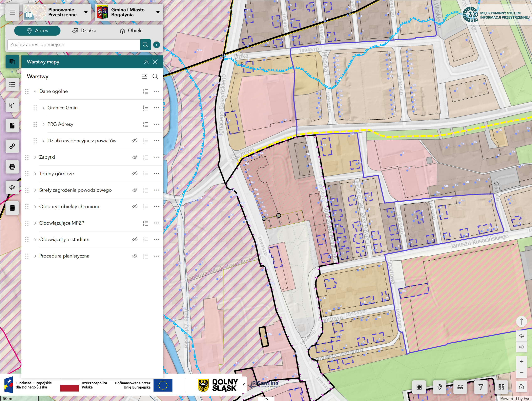Switch to the Działka search tab

click(x=84, y=31)
